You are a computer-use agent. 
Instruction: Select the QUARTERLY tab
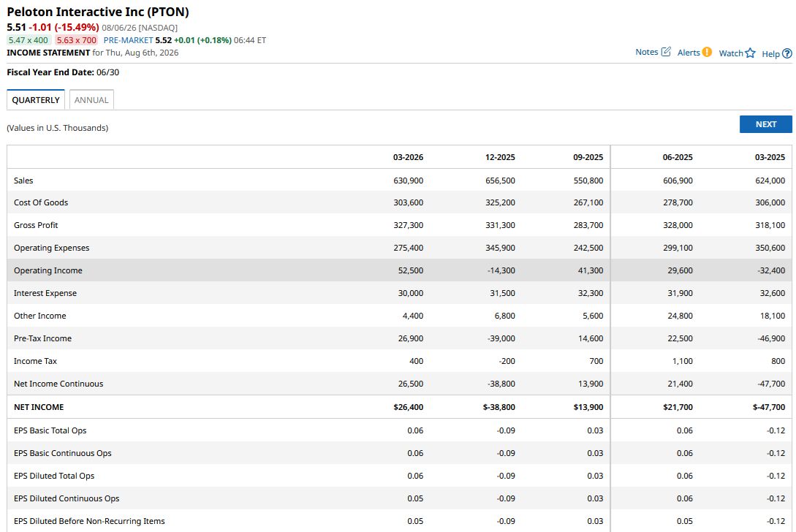[x=36, y=100]
